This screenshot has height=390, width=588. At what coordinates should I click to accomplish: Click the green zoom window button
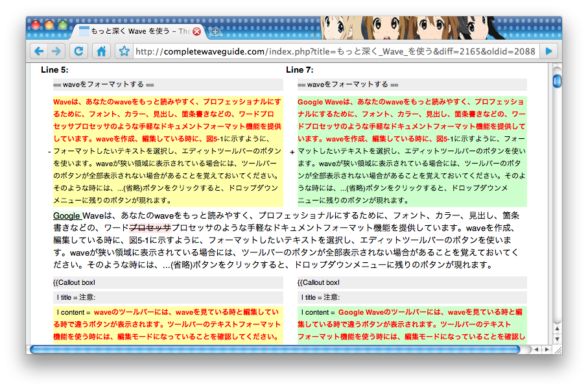click(x=63, y=25)
